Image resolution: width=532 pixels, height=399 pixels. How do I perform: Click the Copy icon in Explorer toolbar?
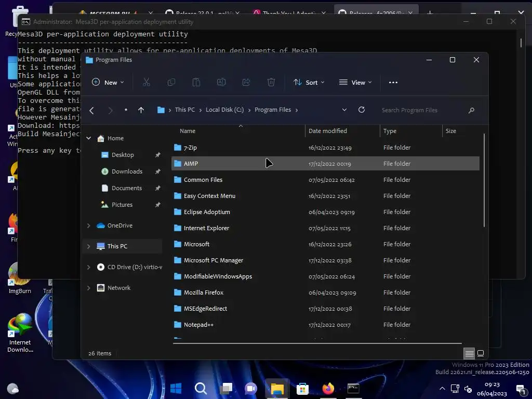(x=171, y=82)
